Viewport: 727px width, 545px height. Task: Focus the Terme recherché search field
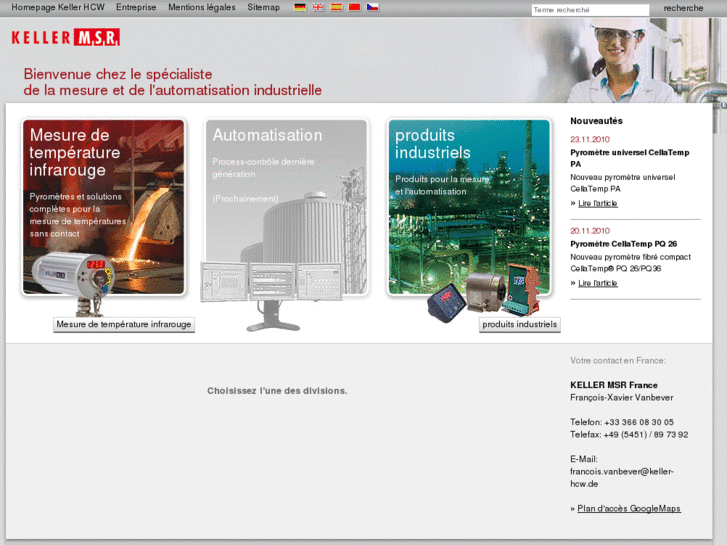click(x=590, y=10)
